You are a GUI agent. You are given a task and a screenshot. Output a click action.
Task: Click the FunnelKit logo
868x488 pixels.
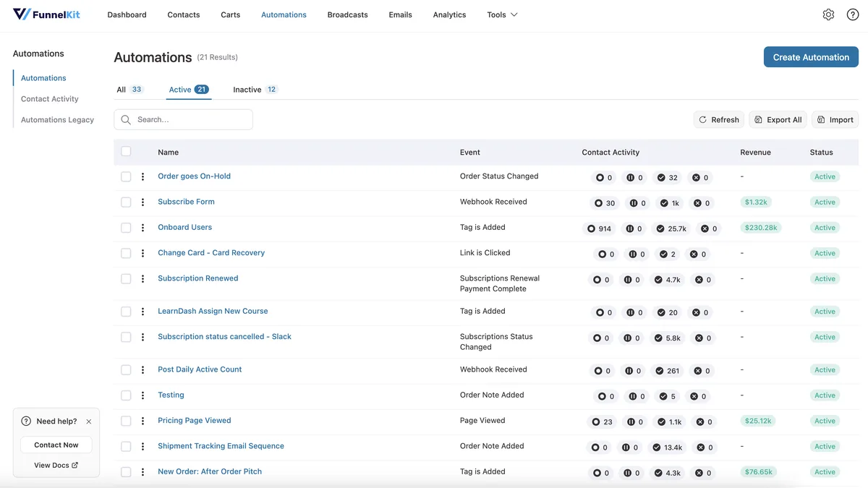(x=46, y=14)
